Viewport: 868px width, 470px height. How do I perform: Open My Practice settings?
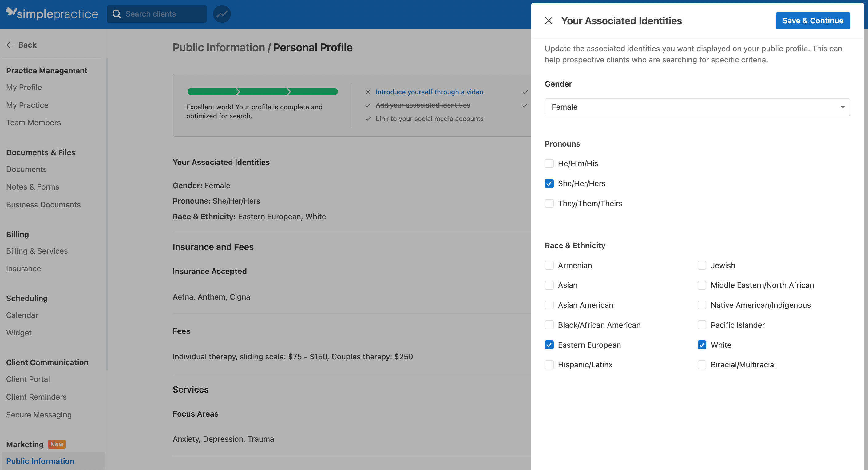[x=27, y=105]
